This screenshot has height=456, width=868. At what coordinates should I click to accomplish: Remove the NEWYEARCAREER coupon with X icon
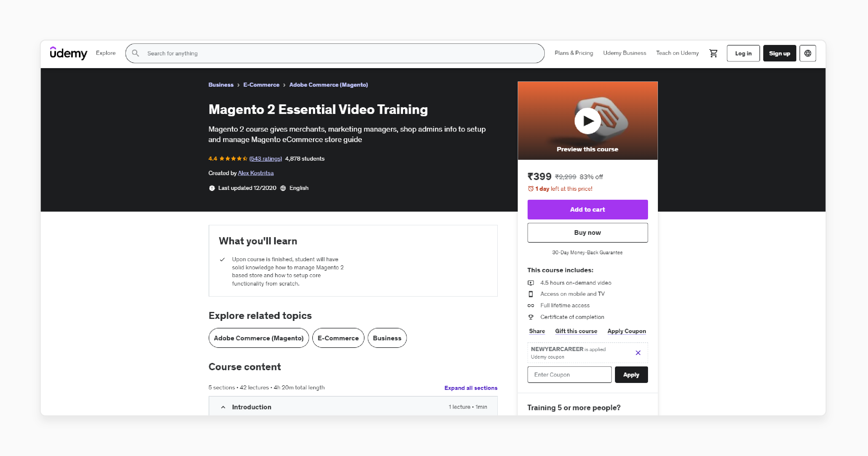tap(638, 353)
